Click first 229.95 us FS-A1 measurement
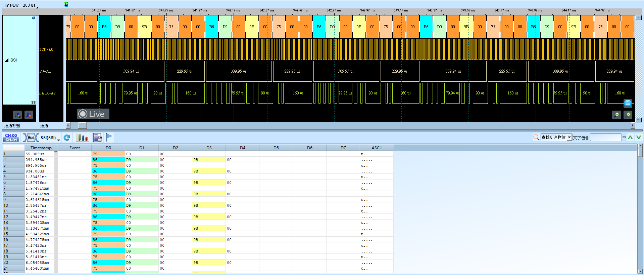Screen dimensions: 644x275 (185, 71)
